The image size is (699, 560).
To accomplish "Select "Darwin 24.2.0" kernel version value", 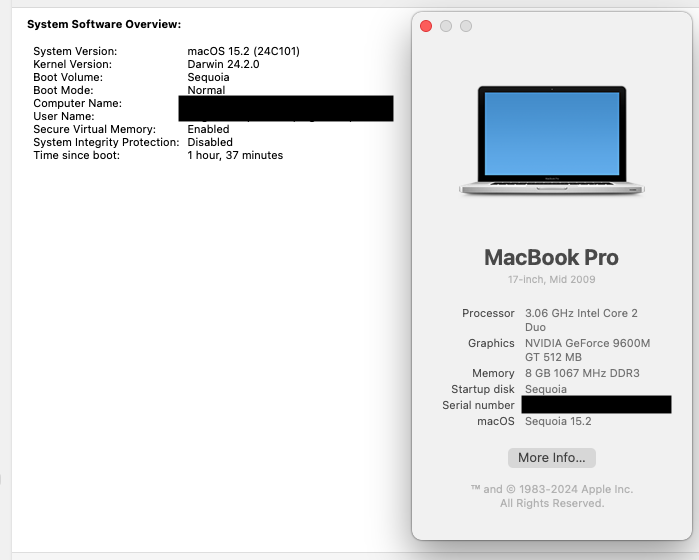I will coord(223,64).
